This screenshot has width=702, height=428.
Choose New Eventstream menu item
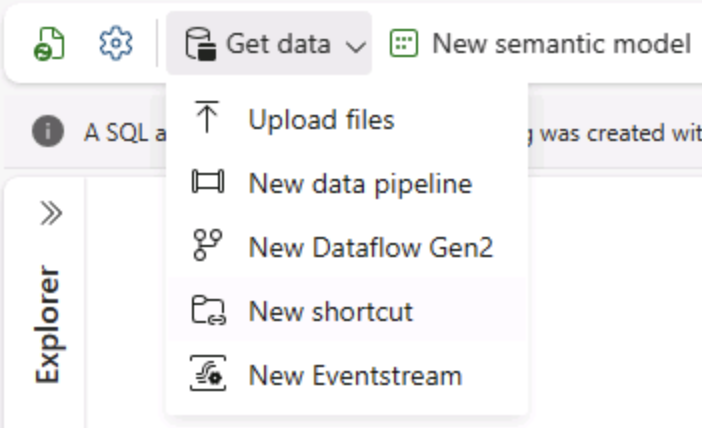pyautogui.click(x=355, y=375)
